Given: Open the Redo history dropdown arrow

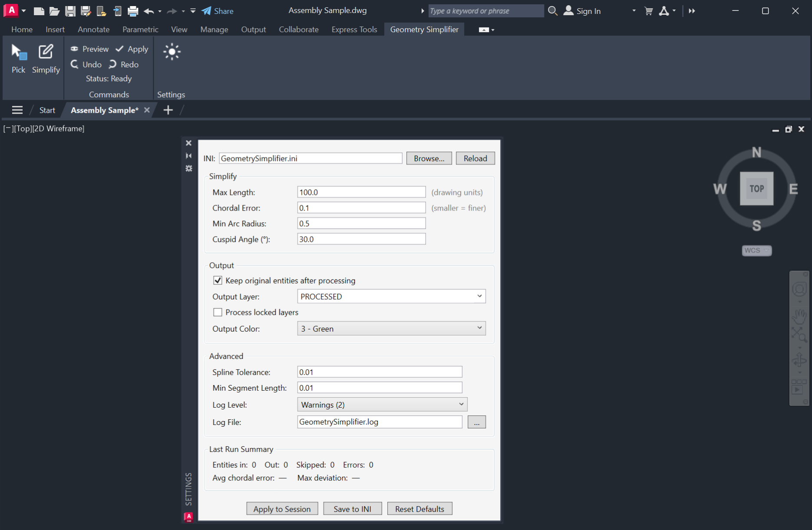Looking at the screenshot, I should (183, 11).
